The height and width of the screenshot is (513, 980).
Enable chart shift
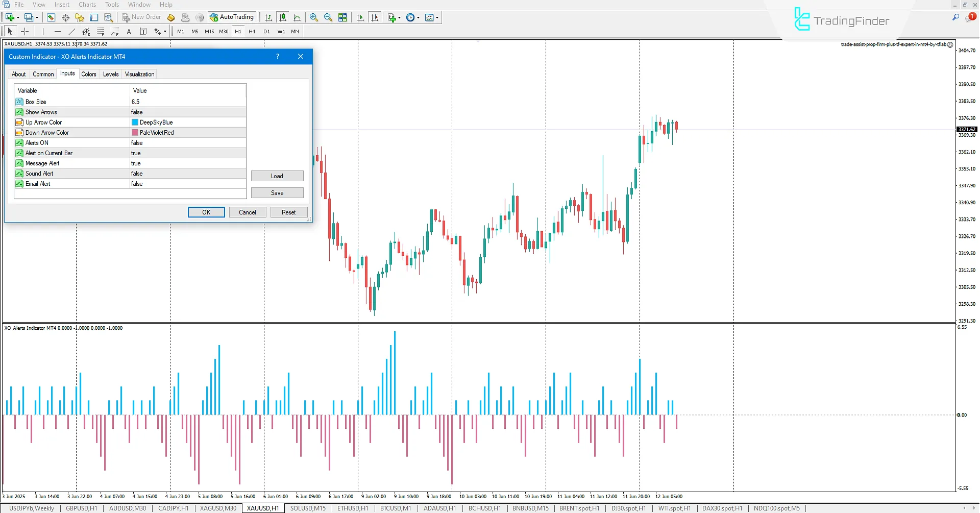pyautogui.click(x=375, y=17)
